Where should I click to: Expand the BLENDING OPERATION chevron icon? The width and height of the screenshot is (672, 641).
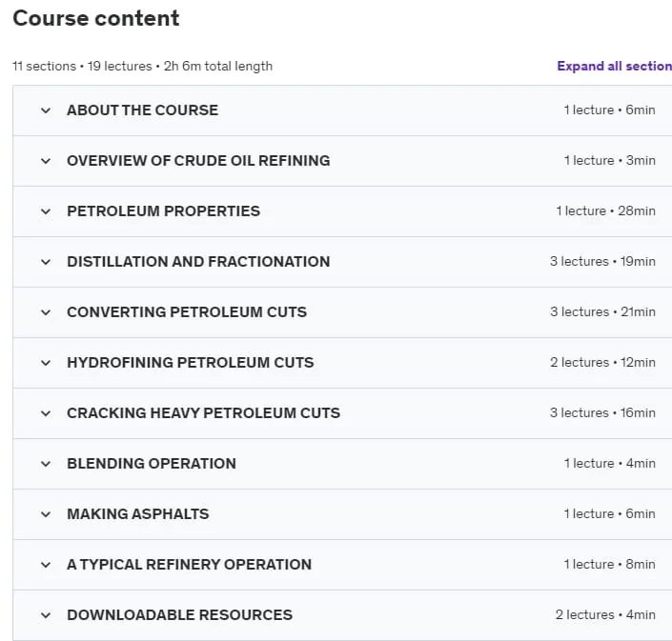[46, 464]
